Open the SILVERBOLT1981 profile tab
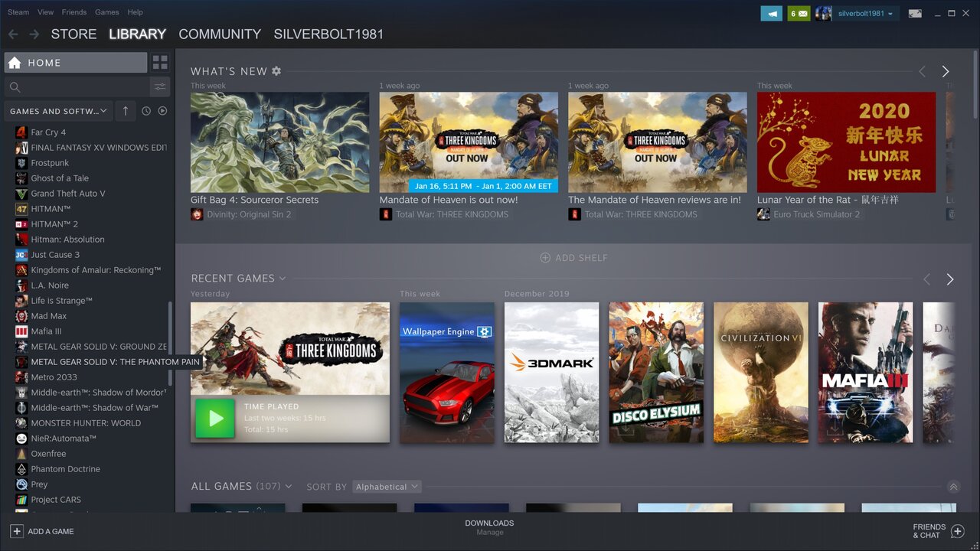 [328, 34]
